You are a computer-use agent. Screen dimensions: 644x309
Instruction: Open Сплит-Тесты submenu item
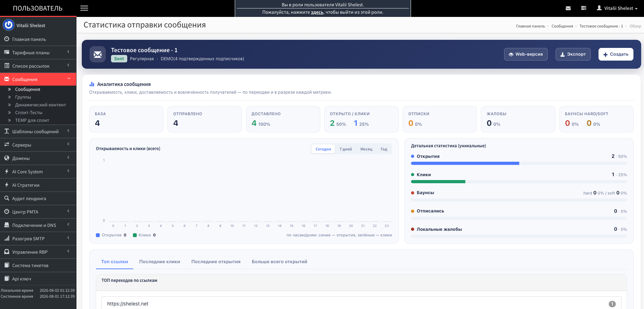coord(29,112)
